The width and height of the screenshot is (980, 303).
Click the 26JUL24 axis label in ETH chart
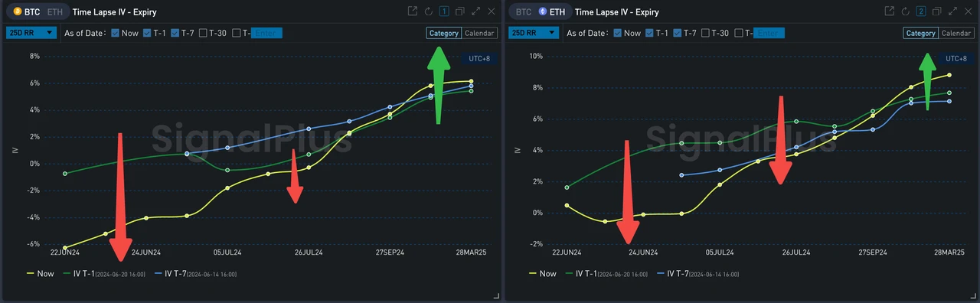[796, 252]
